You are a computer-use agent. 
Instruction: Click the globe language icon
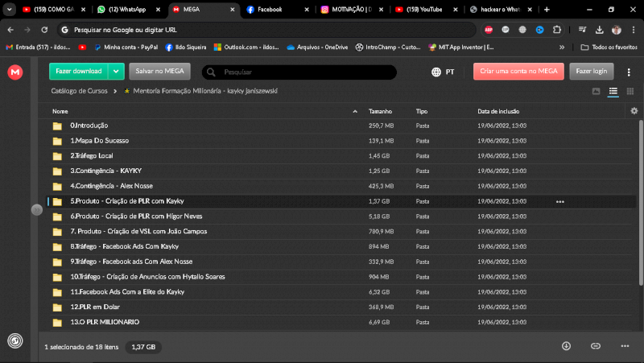click(x=436, y=72)
